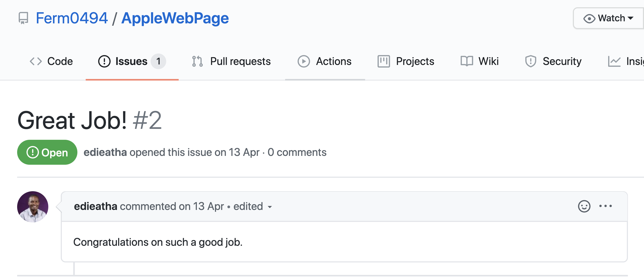Click the repository book icon
The image size is (644, 278).
[x=23, y=18]
